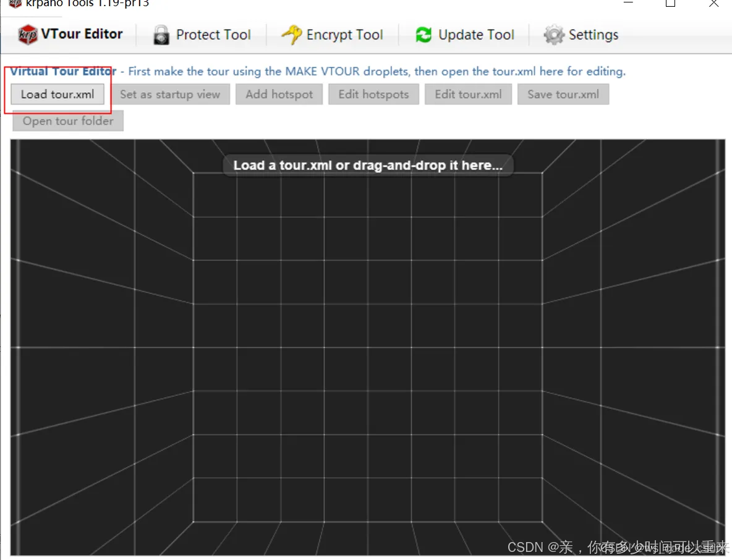Open the Protect Tool tab

202,35
